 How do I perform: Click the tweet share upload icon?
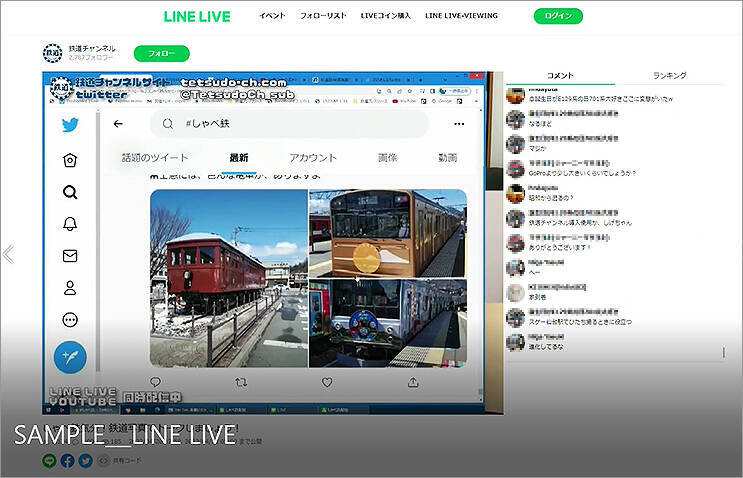(413, 382)
